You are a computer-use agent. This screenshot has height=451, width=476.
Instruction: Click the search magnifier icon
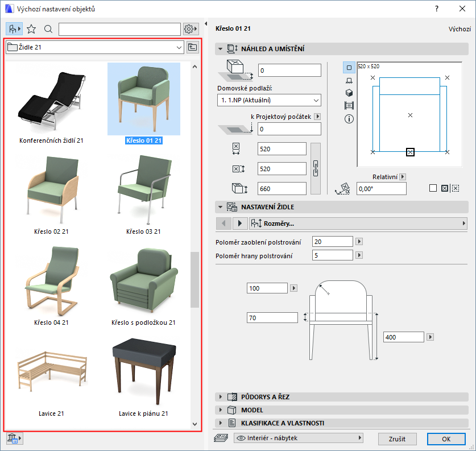click(48, 29)
